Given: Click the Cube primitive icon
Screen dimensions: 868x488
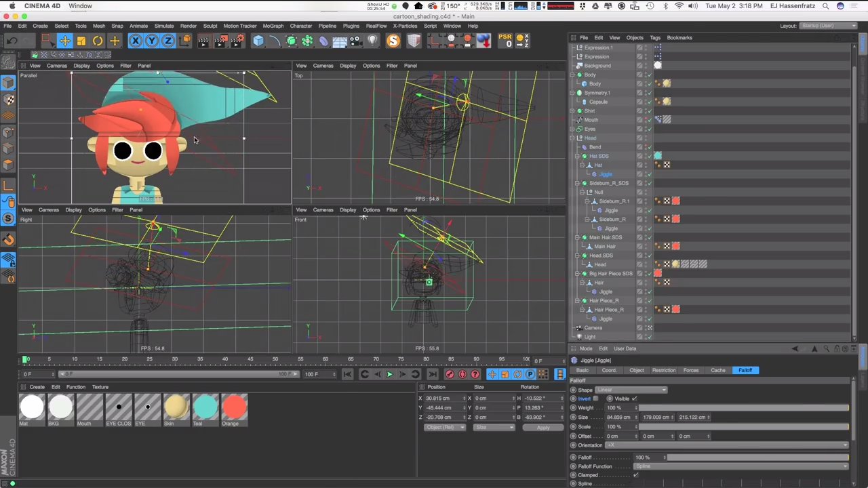Looking at the screenshot, I should pos(258,41).
